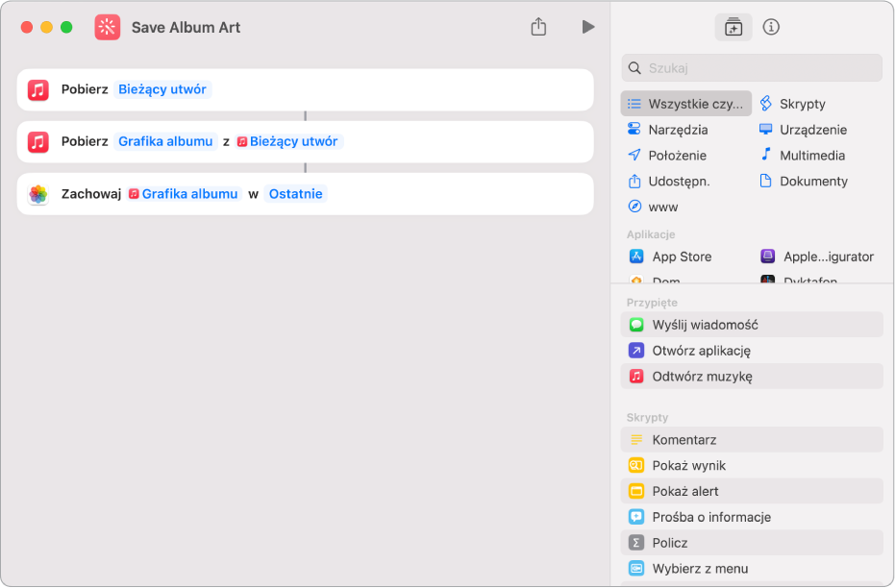
Task: Click the Odtwórz muzykę Music icon
Action: pyautogui.click(x=636, y=377)
